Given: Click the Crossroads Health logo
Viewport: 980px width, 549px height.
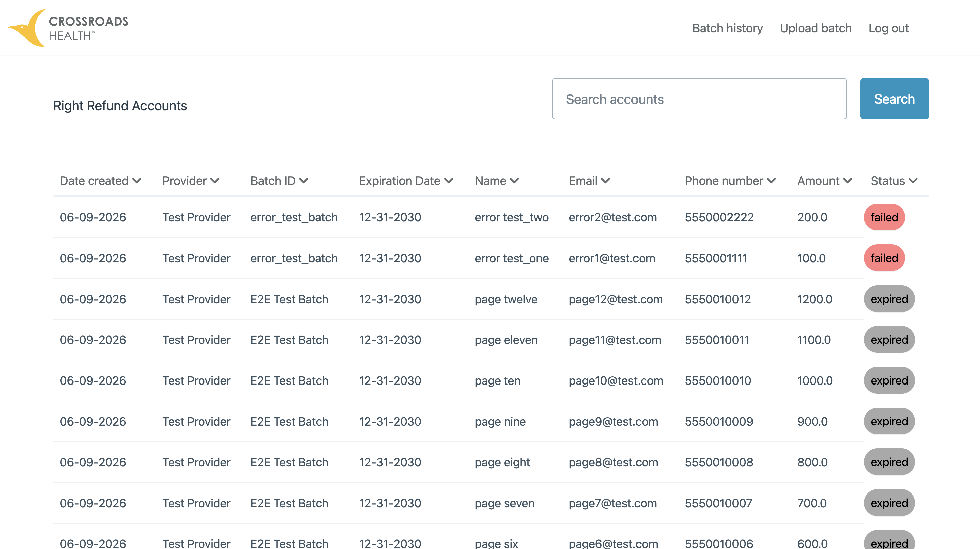Looking at the screenshot, I should 69,28.
